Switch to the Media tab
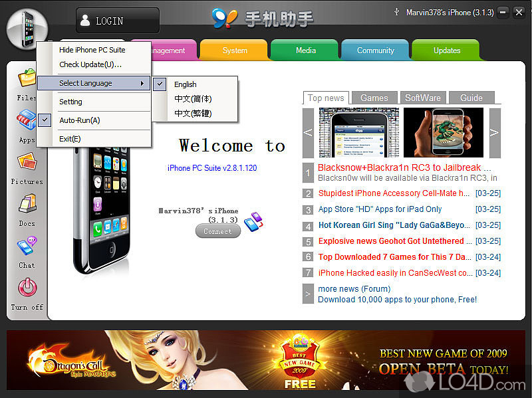 coord(306,50)
